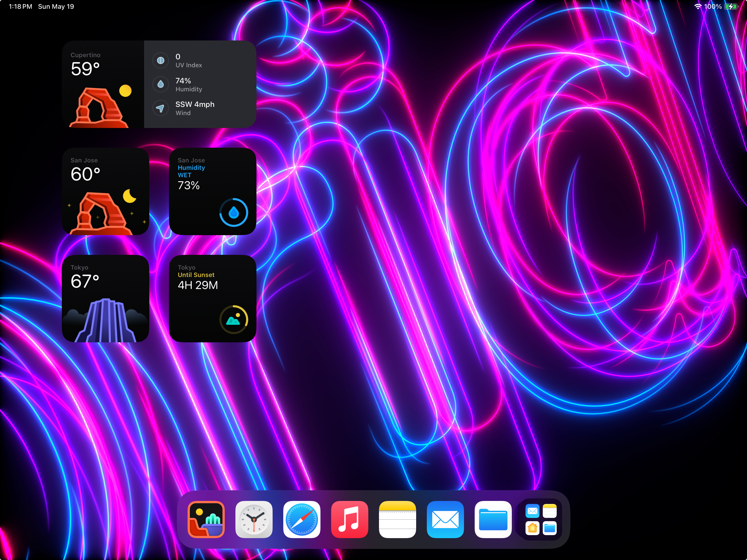Tap the 4H 29M countdown
The height and width of the screenshot is (560, 747).
pyautogui.click(x=198, y=285)
